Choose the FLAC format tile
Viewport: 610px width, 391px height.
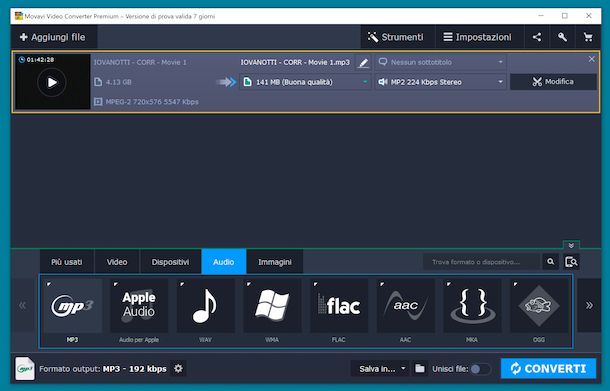[x=339, y=306]
